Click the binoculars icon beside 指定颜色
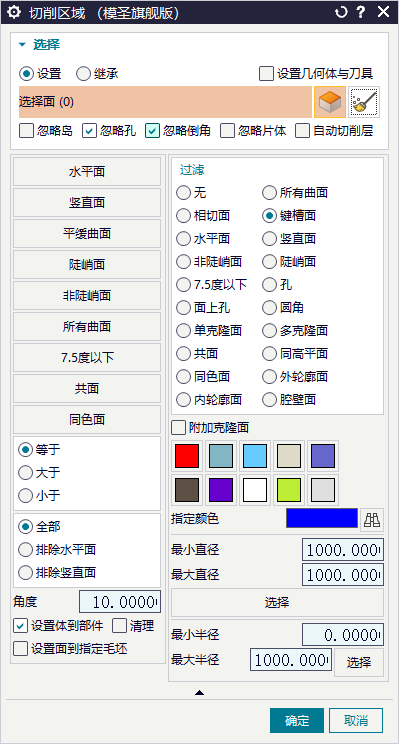 click(x=372, y=520)
